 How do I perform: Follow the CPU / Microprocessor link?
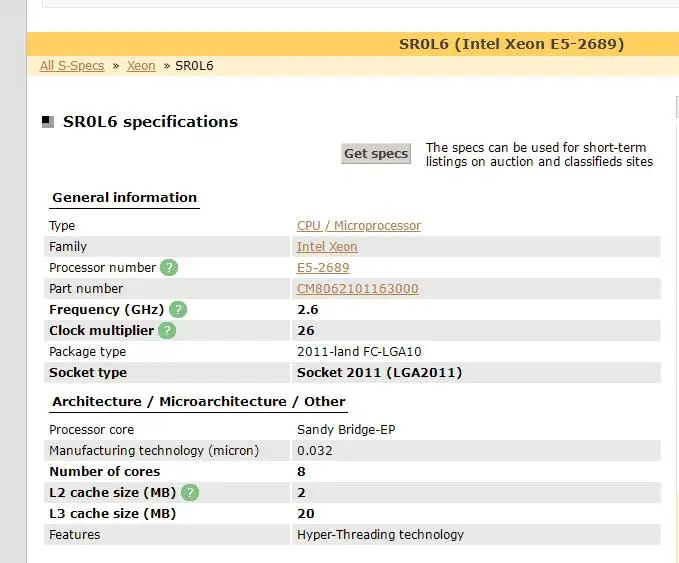tap(359, 226)
